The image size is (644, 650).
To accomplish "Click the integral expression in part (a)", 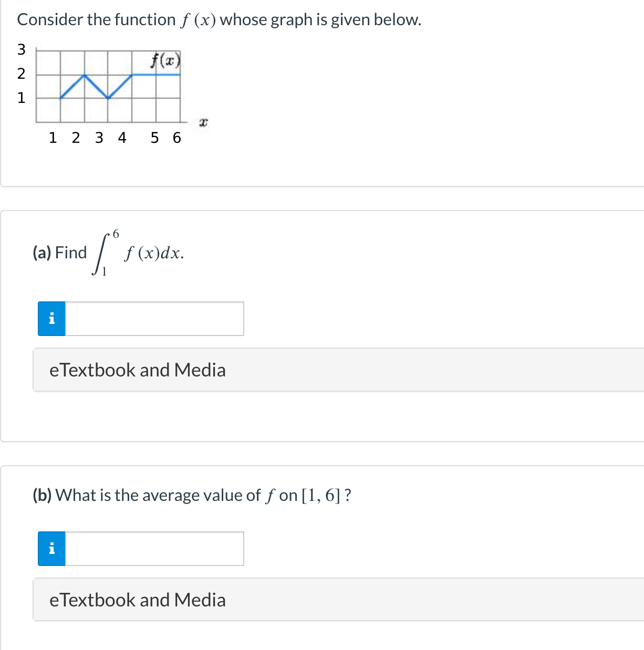I will tap(139, 253).
